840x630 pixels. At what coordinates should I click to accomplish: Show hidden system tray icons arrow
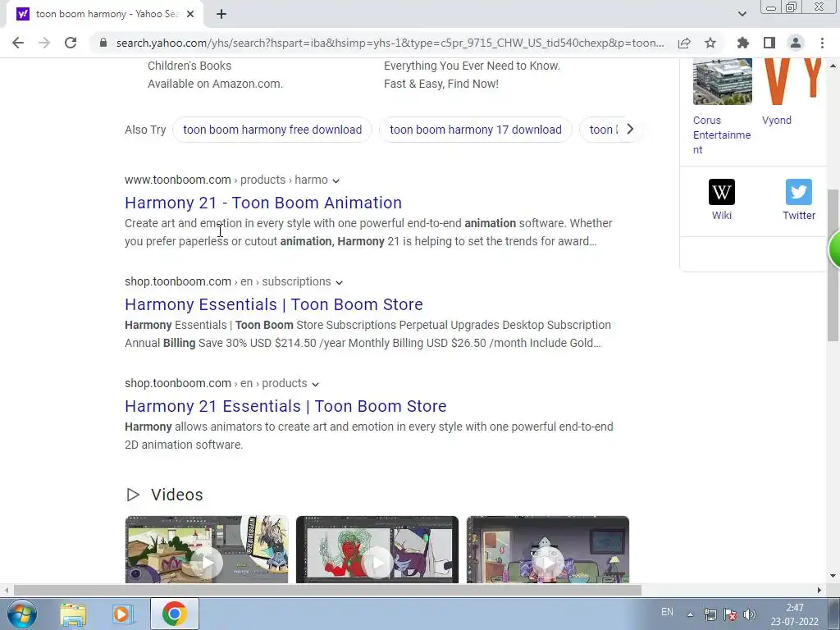coord(691,614)
